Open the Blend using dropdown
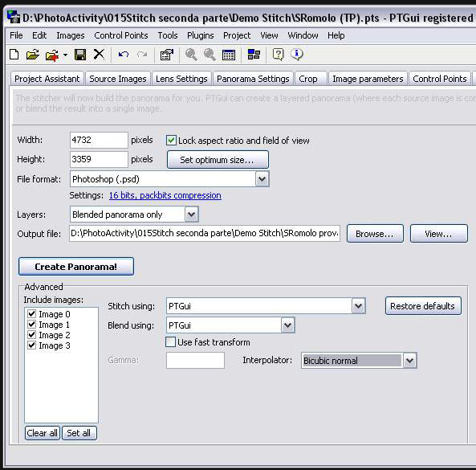Screen dimensions: 476x470 point(287,325)
